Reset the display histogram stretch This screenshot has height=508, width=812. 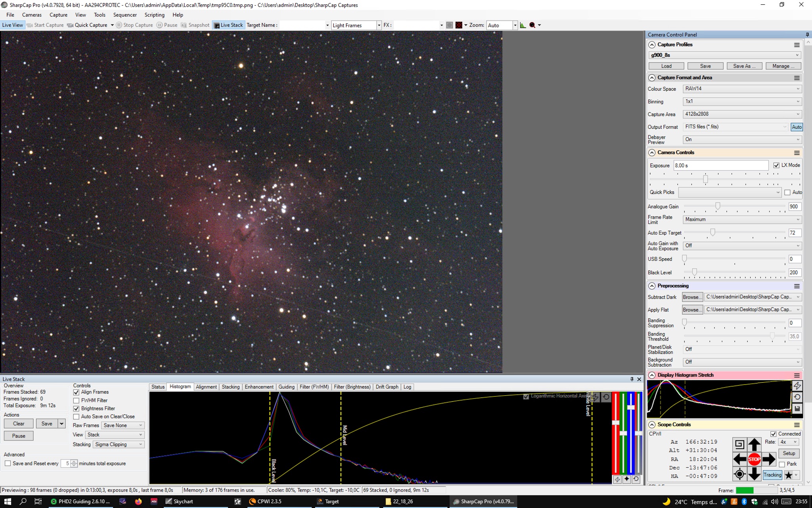pos(797,397)
